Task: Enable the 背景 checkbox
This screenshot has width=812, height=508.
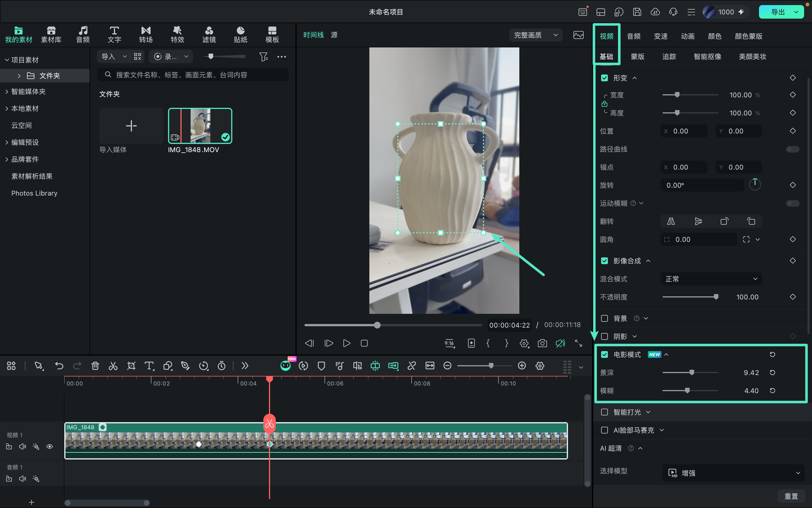Action: [604, 319]
